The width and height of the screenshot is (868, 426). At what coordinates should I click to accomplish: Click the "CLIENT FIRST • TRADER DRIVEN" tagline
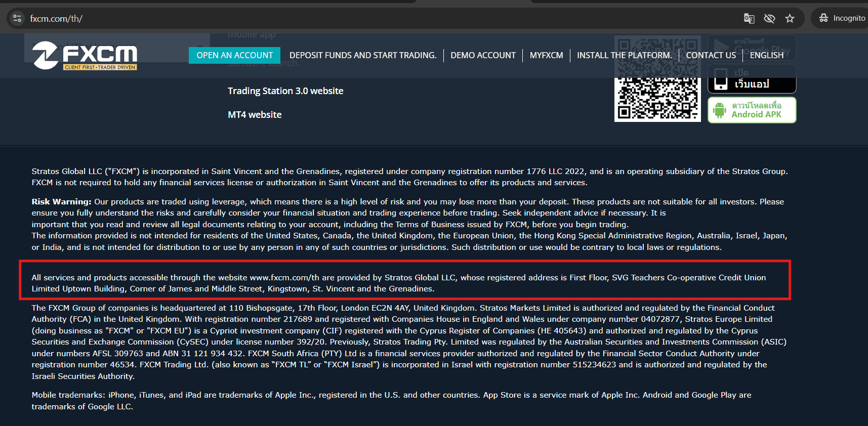click(x=100, y=67)
